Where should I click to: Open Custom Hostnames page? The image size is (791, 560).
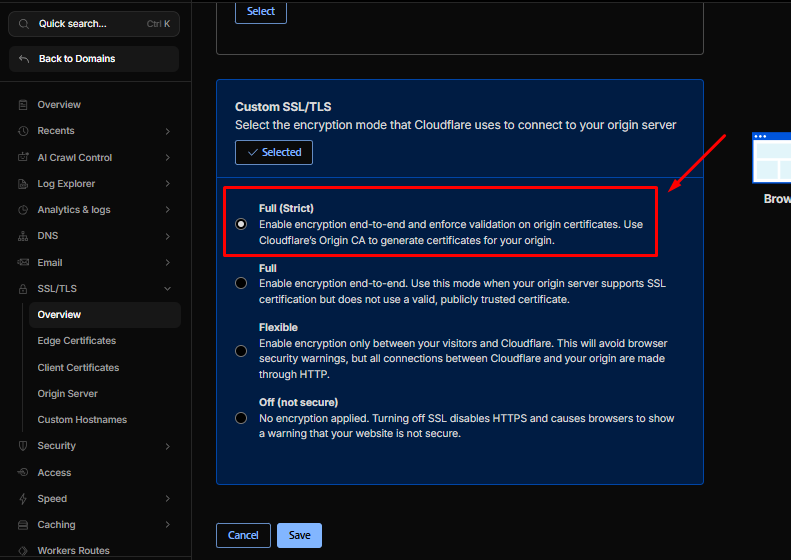point(82,420)
